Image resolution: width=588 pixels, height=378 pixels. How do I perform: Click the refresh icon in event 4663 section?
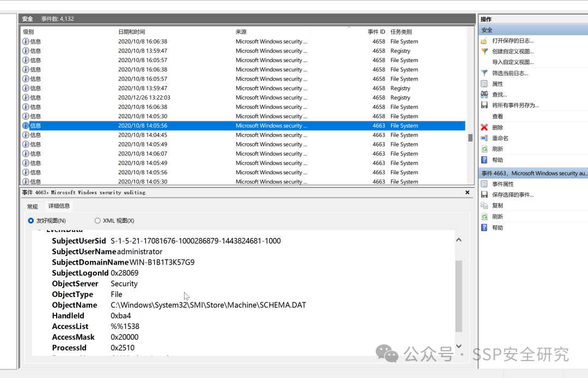point(484,216)
